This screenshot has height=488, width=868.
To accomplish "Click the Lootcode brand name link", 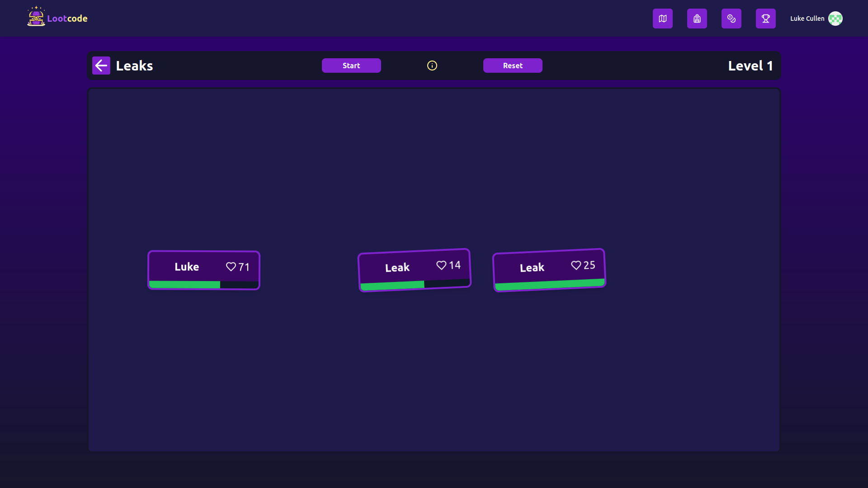I will point(67,19).
